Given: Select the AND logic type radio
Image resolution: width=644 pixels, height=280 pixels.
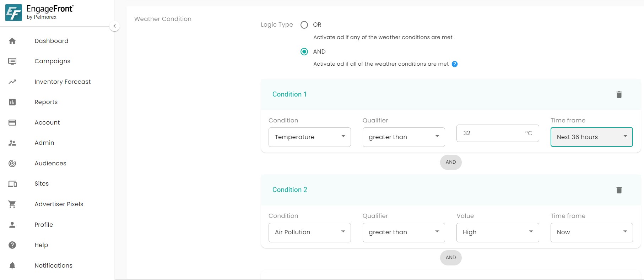Looking at the screenshot, I should click(304, 51).
